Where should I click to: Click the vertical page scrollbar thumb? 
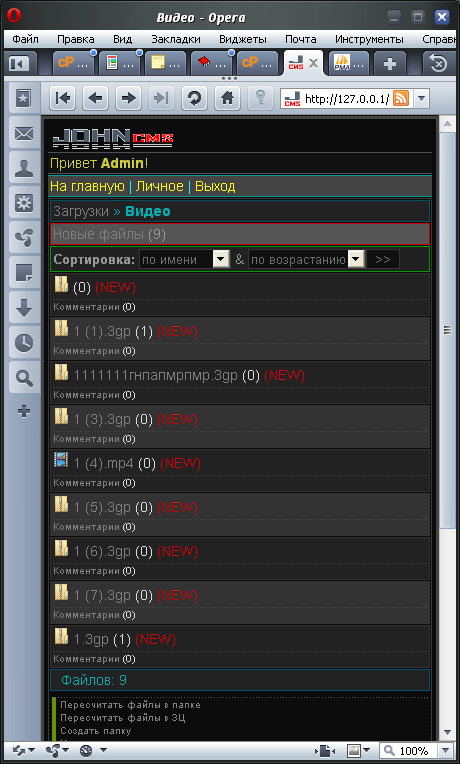[447, 330]
